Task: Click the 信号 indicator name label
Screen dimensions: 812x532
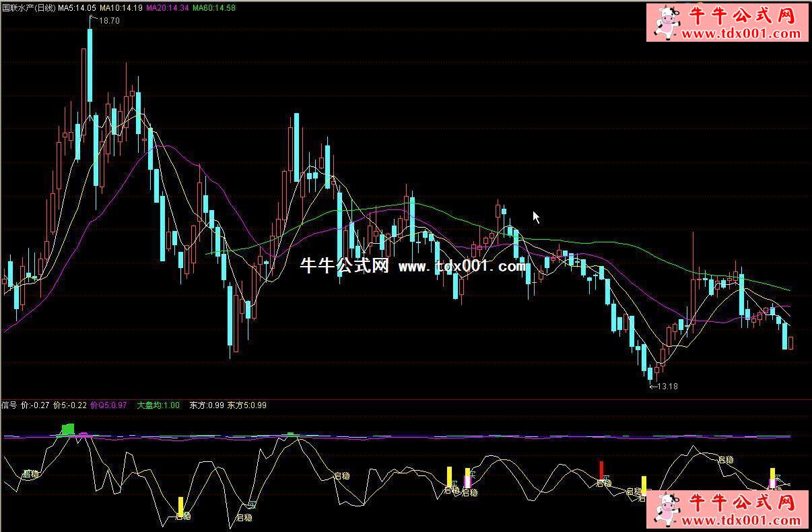Action: (9, 405)
